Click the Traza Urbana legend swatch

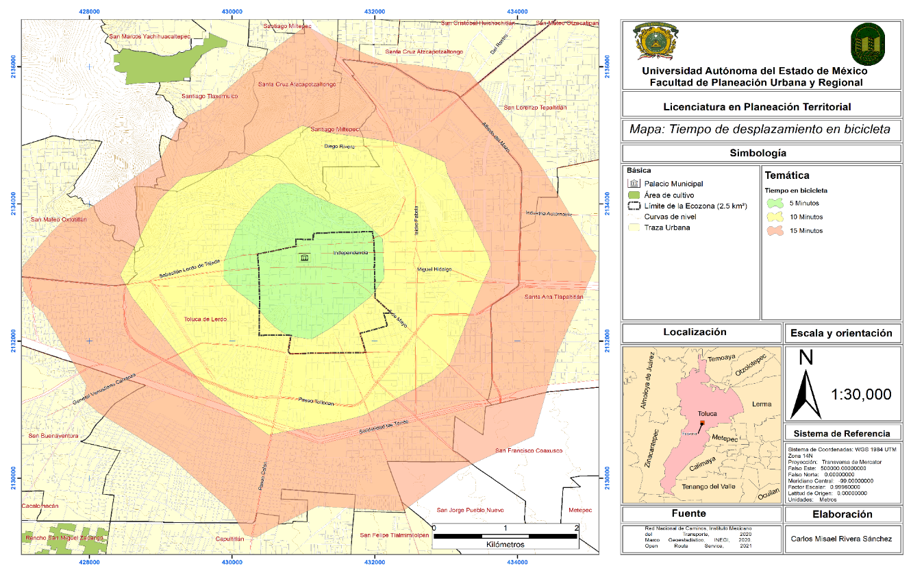(634, 228)
